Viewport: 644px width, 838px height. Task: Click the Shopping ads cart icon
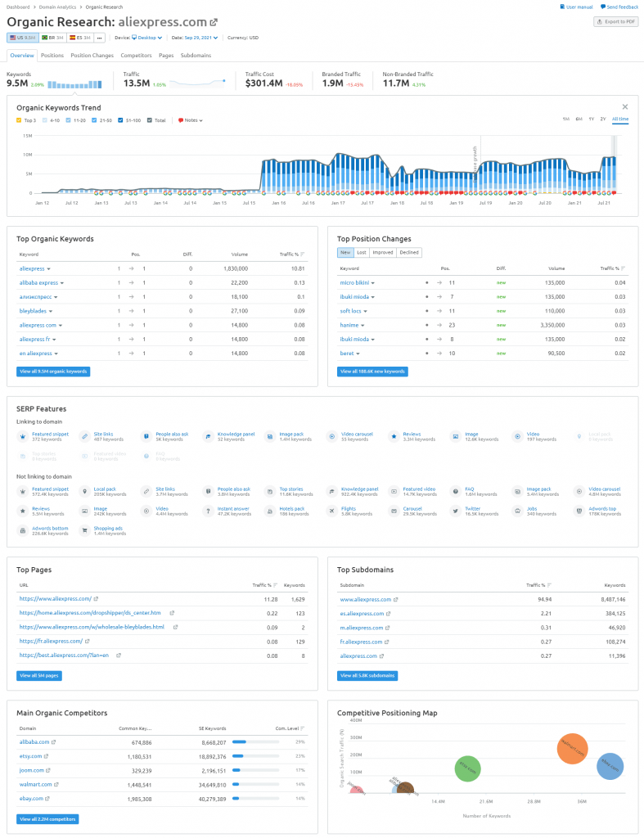(84, 530)
